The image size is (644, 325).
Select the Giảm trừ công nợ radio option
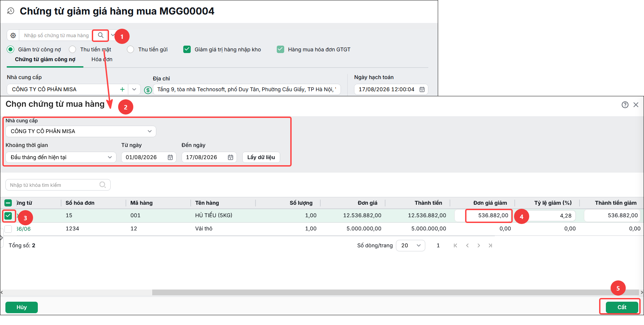pos(10,49)
